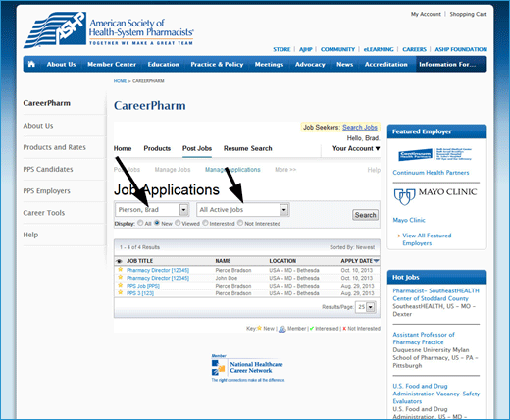Viewport: 510px width, 420px height.
Task: Click the star icon beside PPS Job [PPS]
Action: click(121, 285)
